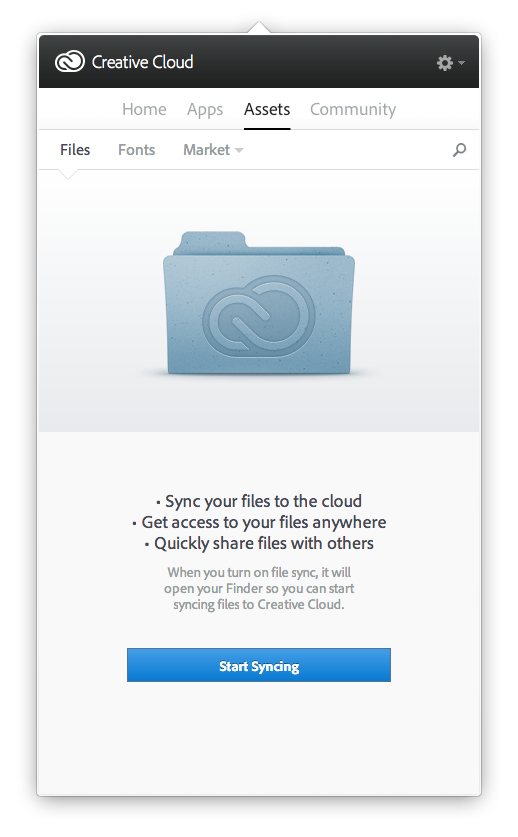This screenshot has height=837, width=518.
Task: Click the Creative Cloud logo icon in header
Action: click(x=69, y=62)
